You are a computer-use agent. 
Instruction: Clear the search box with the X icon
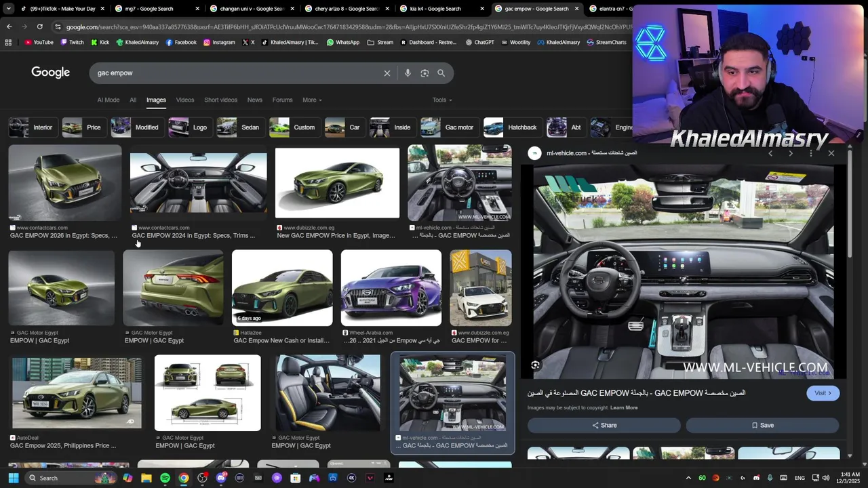point(387,73)
